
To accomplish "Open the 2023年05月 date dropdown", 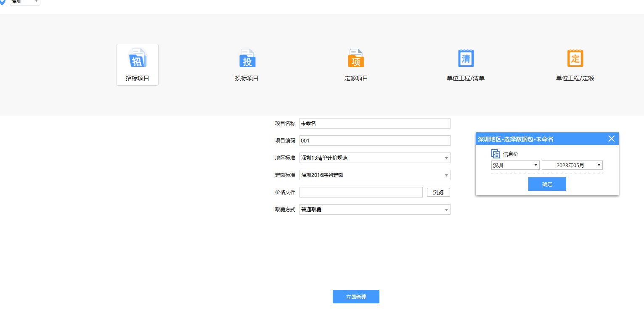I will pyautogui.click(x=572, y=165).
